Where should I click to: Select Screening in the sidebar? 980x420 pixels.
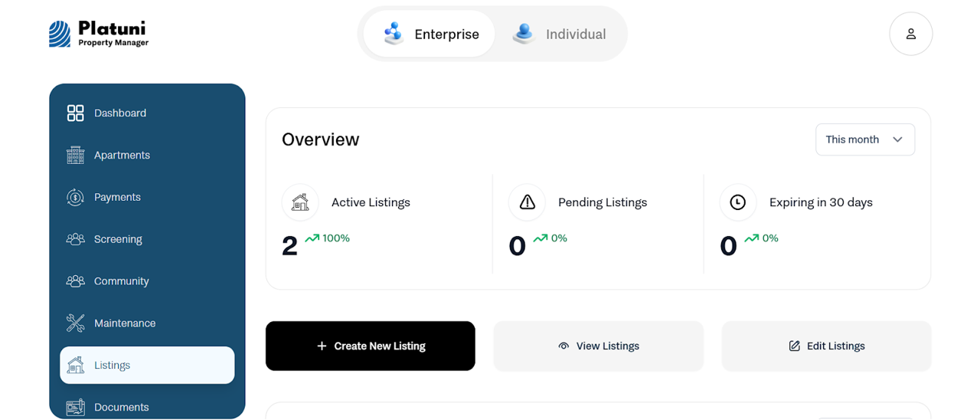(x=147, y=239)
